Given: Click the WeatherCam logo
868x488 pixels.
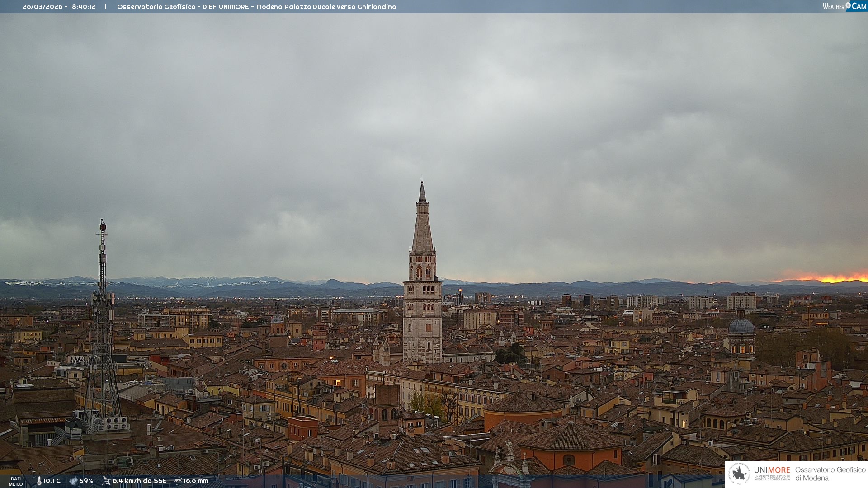Looking at the screenshot, I should (844, 6).
